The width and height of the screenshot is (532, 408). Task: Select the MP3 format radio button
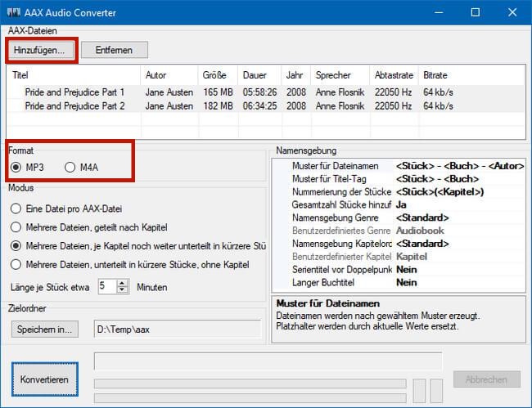(17, 168)
